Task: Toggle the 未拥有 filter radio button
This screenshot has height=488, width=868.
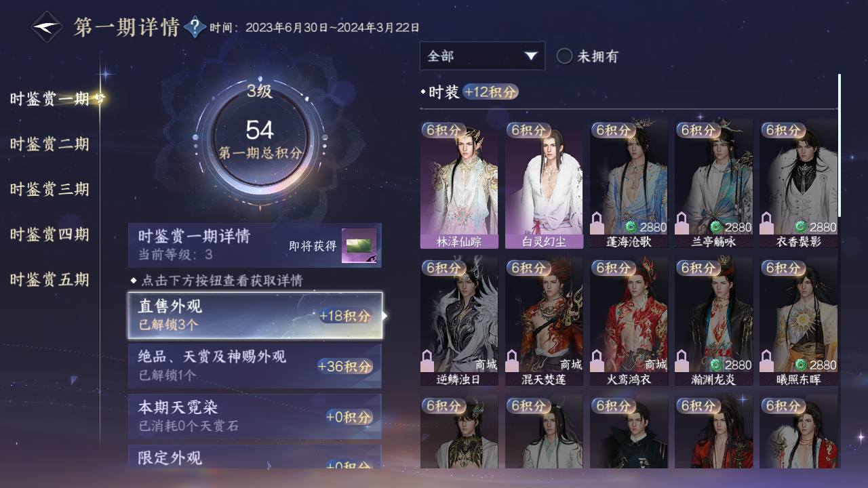Action: coord(564,56)
